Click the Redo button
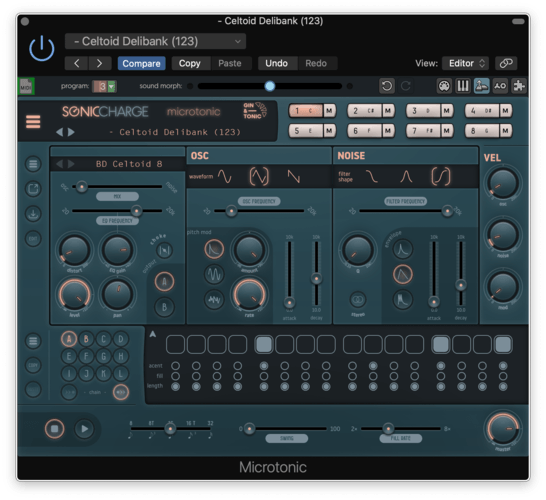 [x=316, y=63]
